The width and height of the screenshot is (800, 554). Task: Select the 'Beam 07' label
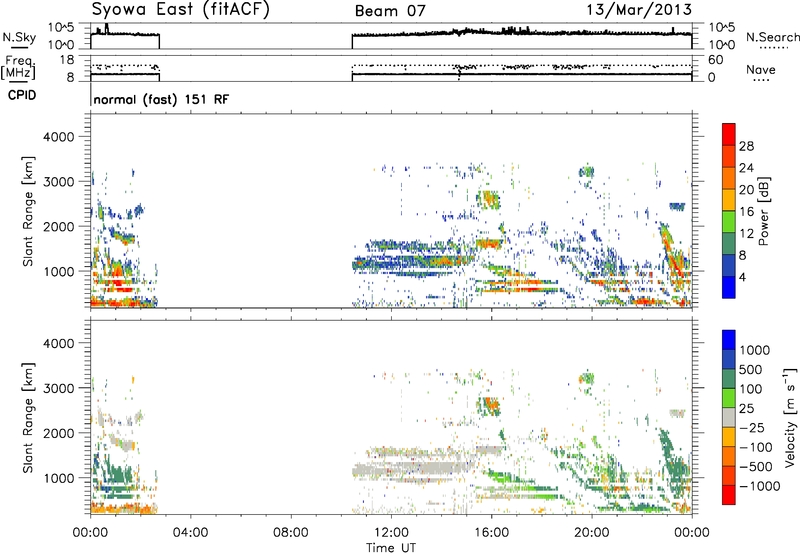[390, 11]
